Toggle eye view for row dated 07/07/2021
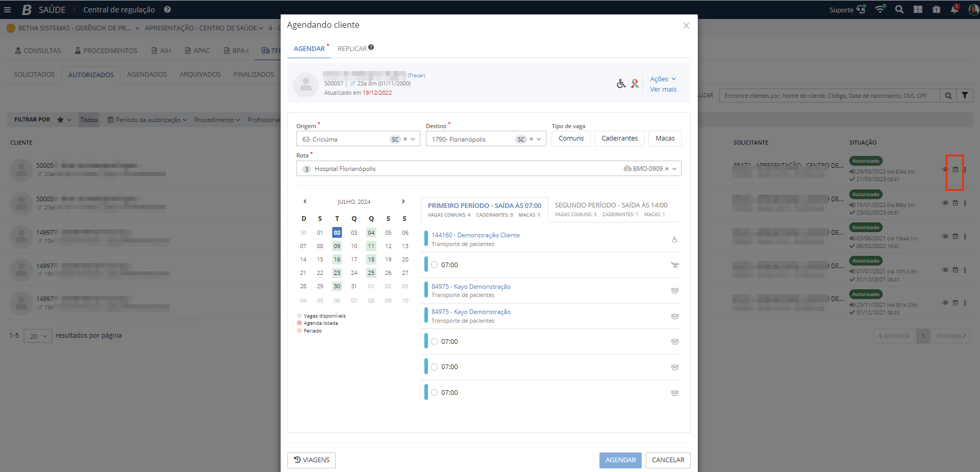980x472 pixels. click(x=945, y=270)
